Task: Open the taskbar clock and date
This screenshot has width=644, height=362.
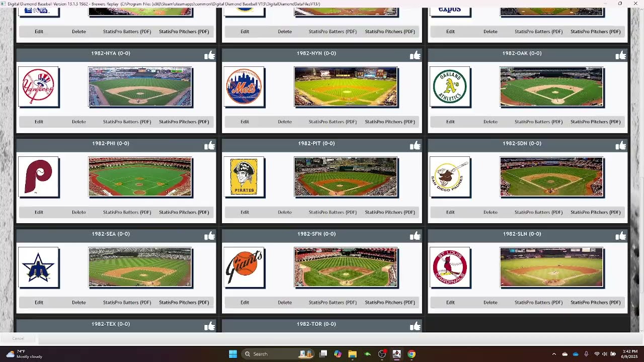Action: [630, 354]
